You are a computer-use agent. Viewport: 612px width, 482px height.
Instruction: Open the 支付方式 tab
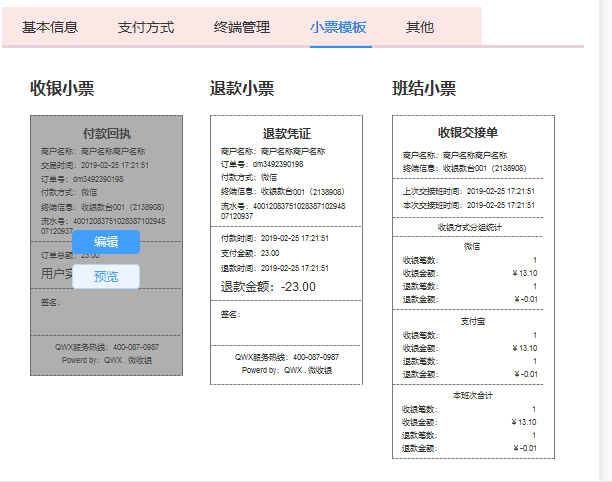[x=146, y=27]
